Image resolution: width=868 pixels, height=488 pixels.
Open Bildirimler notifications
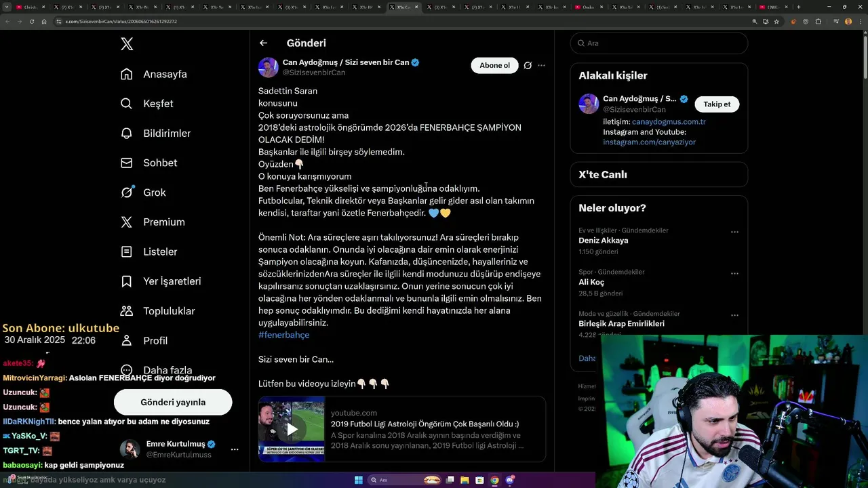[155, 134]
